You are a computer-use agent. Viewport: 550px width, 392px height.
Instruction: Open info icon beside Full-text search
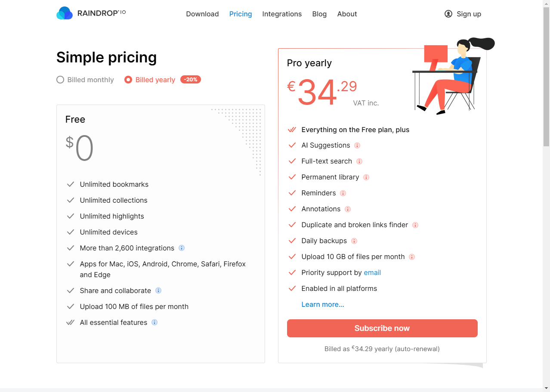pyautogui.click(x=359, y=161)
